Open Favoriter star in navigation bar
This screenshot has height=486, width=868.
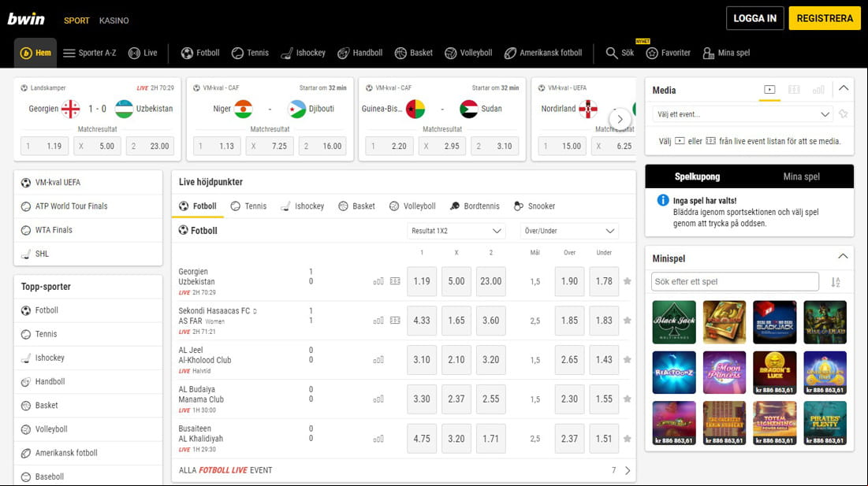669,53
